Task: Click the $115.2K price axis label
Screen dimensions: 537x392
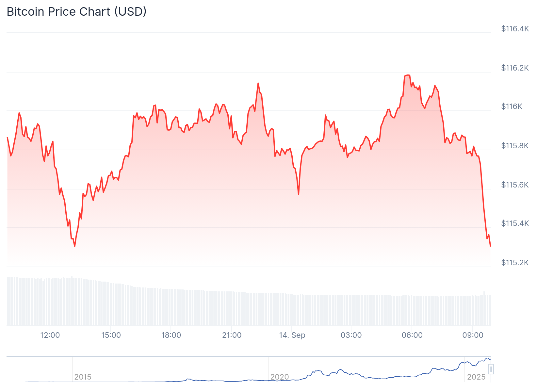Action: (515, 263)
